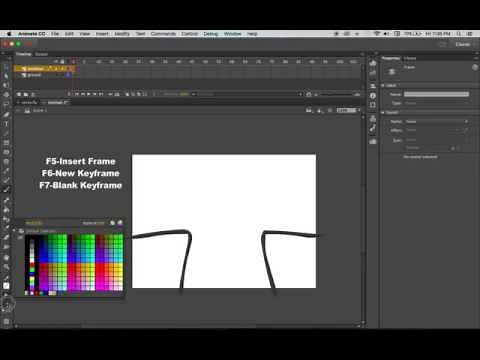Select the Zoom magnifier tool
This screenshot has height=360, width=480.
pos(6,267)
